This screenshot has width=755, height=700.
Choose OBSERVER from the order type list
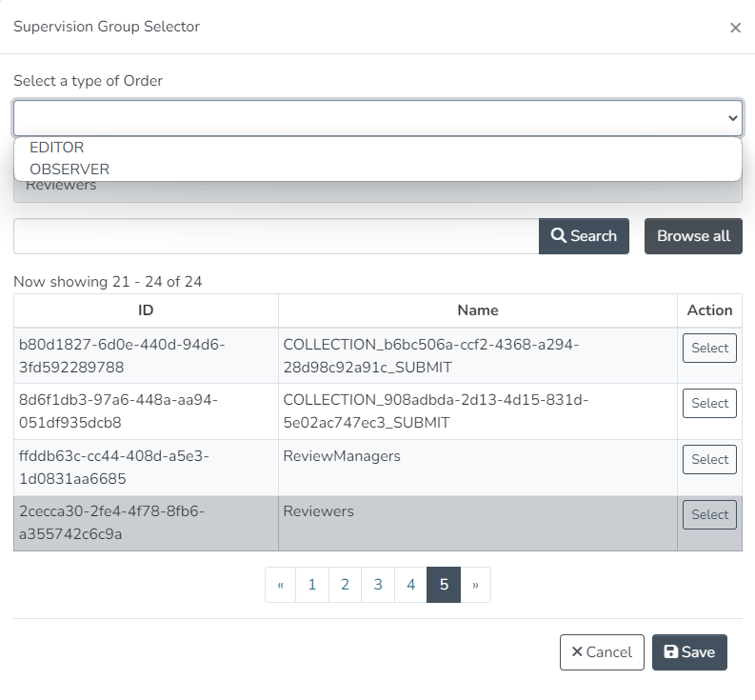pos(70,170)
